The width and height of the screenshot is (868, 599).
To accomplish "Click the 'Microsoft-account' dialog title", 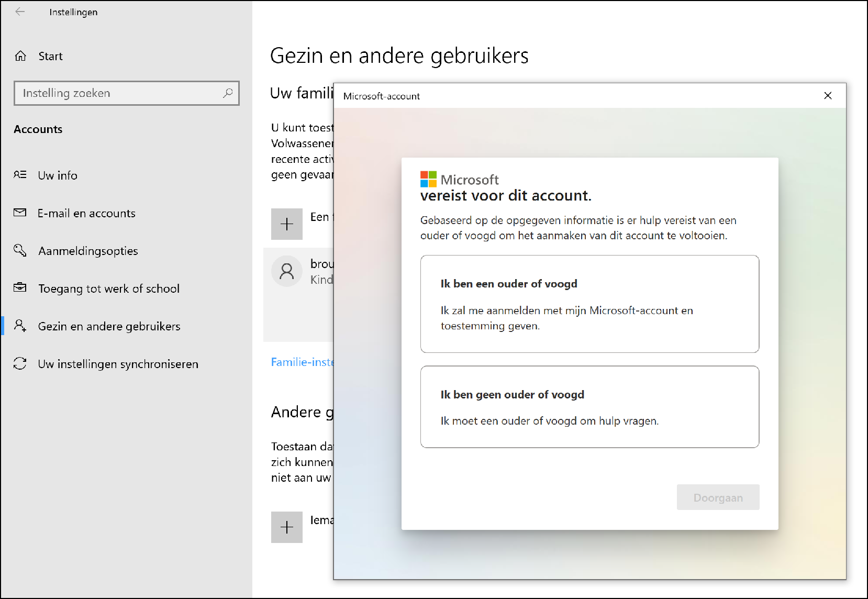I will click(x=381, y=96).
